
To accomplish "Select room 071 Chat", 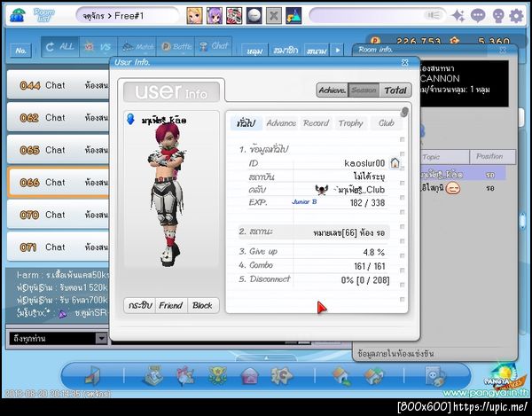I will coord(59,247).
